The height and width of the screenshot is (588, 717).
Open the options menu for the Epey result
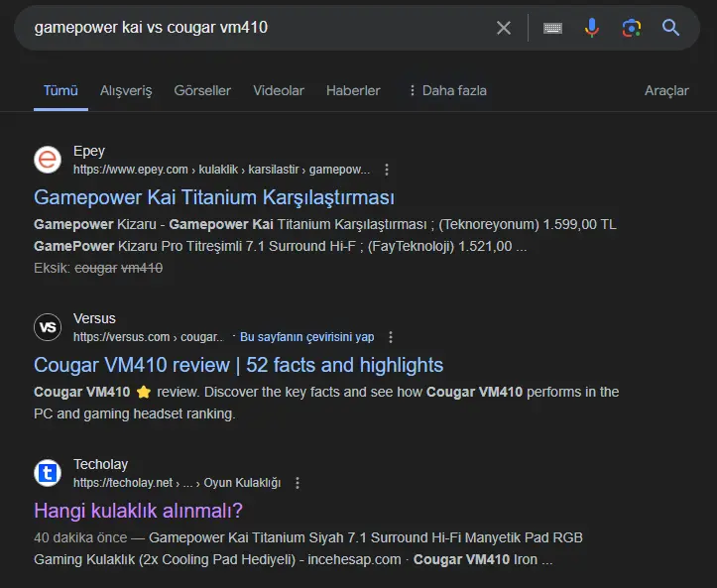coord(387,170)
